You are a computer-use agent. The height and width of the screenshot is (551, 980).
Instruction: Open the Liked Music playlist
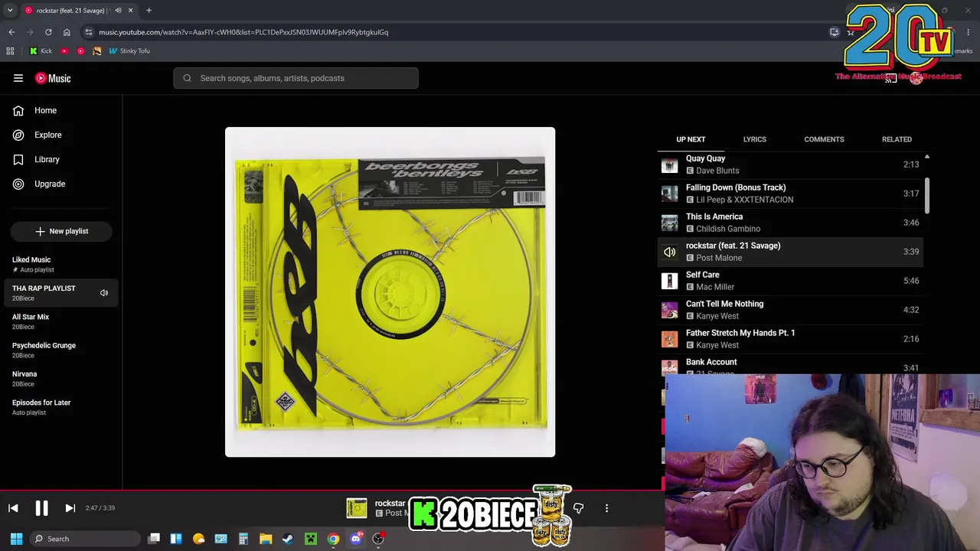pyautogui.click(x=61, y=264)
